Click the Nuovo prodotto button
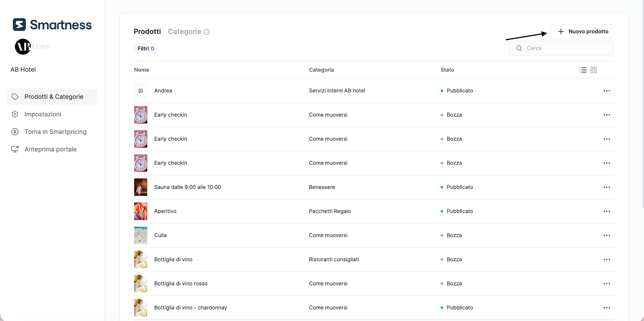Screen dimensions: 644x321 tap(582, 31)
